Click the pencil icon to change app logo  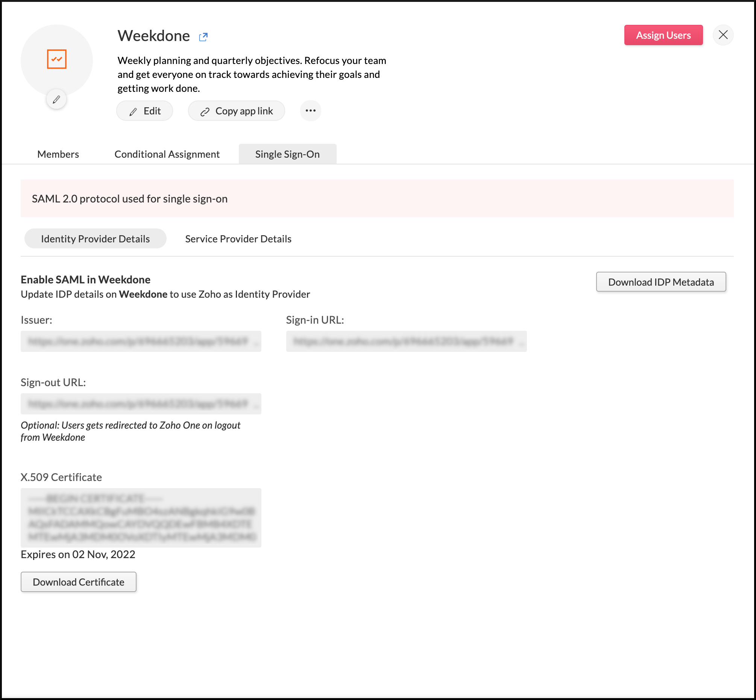[56, 99]
